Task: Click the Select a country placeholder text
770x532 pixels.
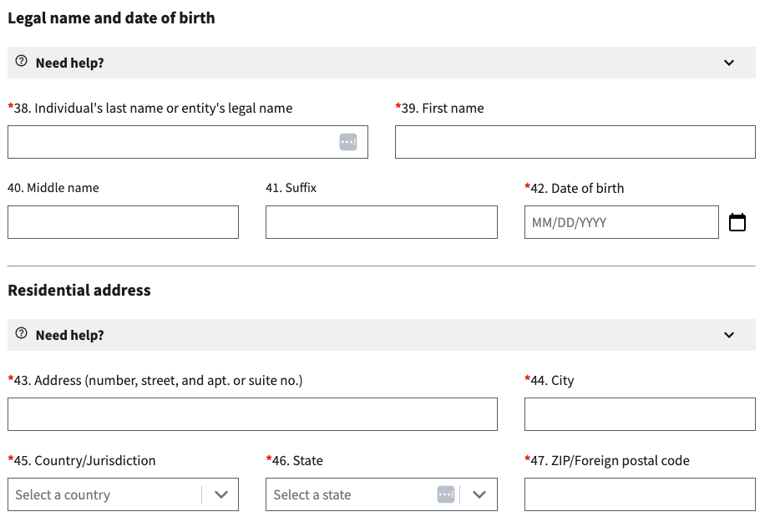Action: (63, 494)
